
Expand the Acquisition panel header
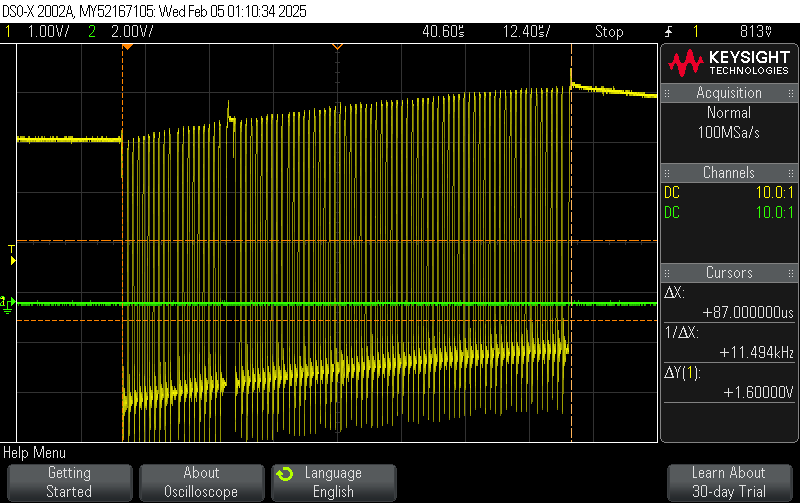729,93
